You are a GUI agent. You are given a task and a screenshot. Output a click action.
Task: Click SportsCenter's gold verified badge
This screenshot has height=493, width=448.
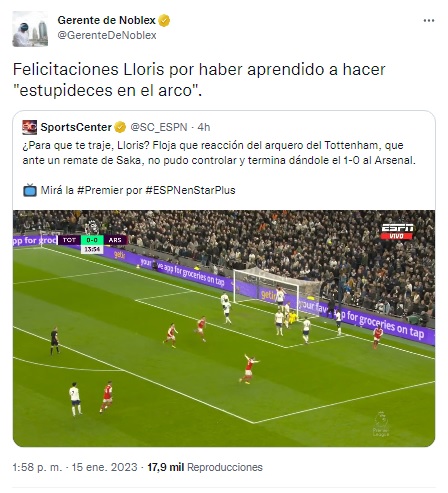120,127
